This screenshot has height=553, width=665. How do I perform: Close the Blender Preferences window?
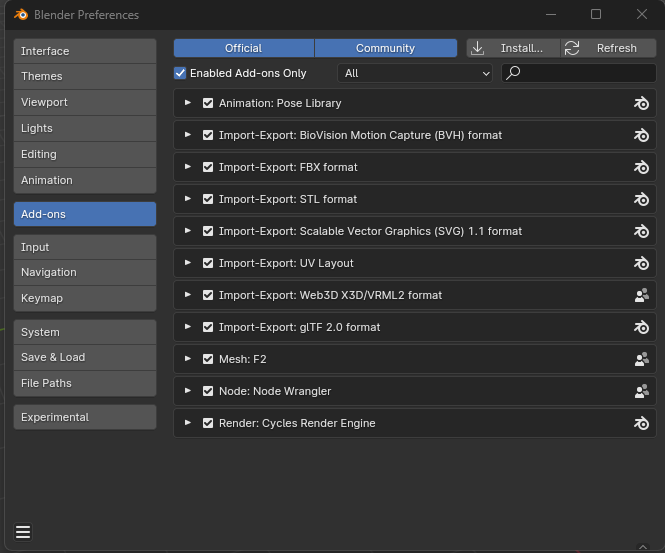[642, 14]
